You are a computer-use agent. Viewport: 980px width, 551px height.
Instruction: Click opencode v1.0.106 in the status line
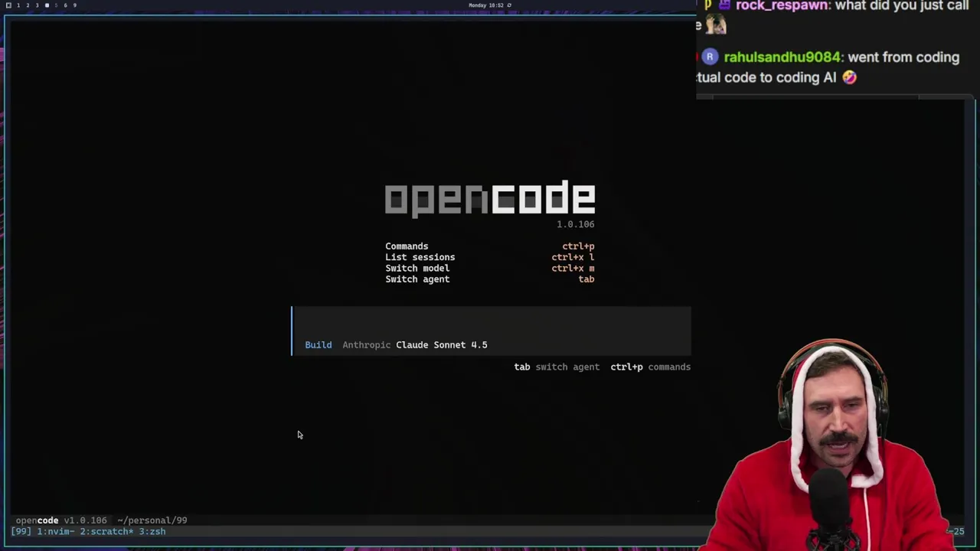(61, 520)
